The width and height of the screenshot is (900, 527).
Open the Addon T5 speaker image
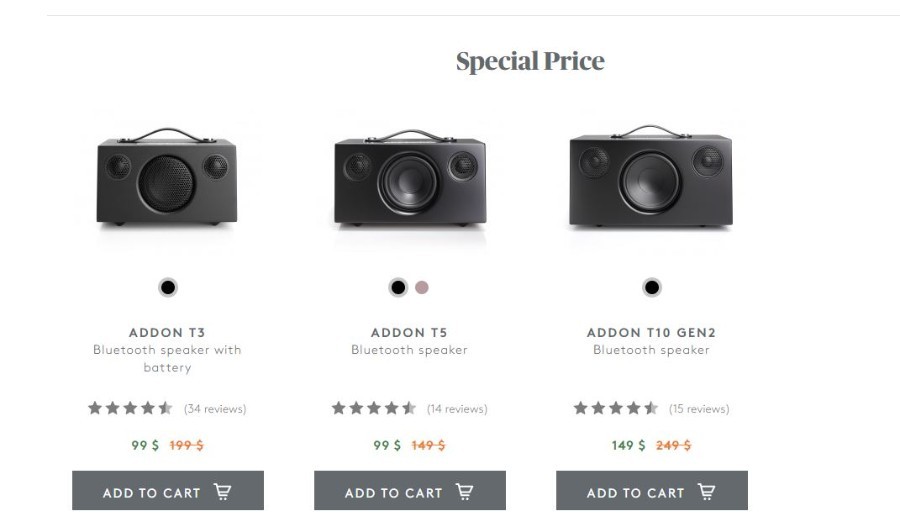point(410,178)
